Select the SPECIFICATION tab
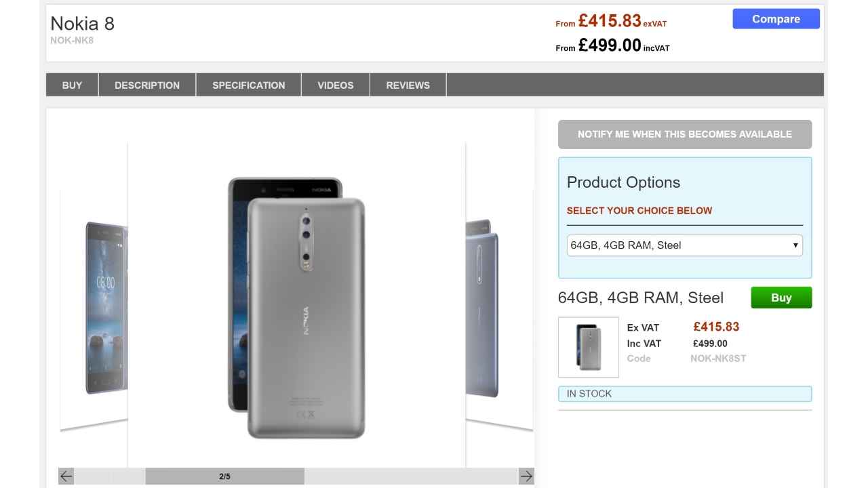This screenshot has height=488, width=868. pos(249,85)
